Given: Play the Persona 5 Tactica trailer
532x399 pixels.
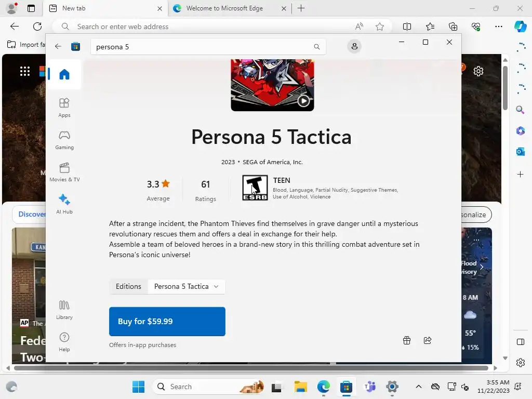Looking at the screenshot, I should [303, 101].
